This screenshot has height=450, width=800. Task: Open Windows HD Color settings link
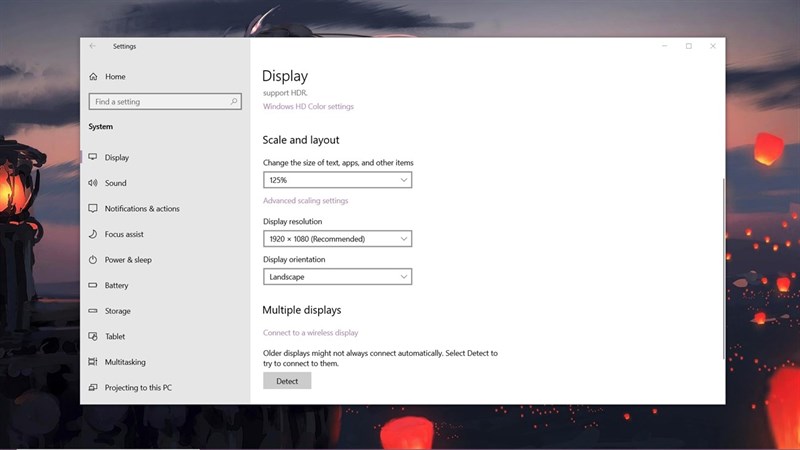pyautogui.click(x=308, y=106)
